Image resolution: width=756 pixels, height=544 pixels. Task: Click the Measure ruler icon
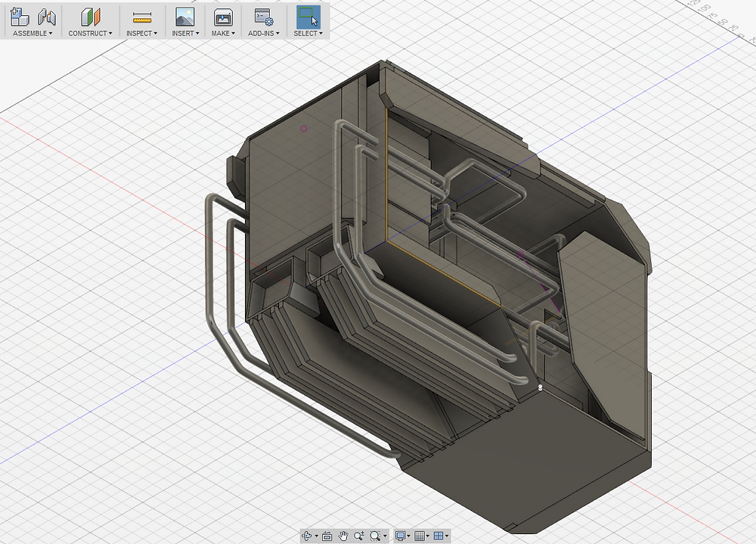(x=142, y=18)
